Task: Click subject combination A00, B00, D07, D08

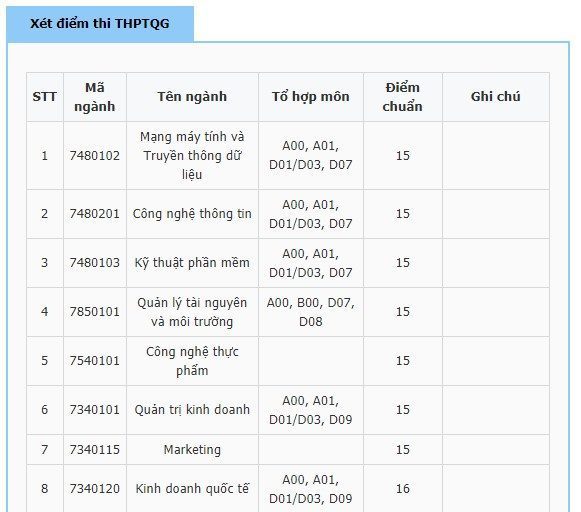Action: [x=311, y=312]
